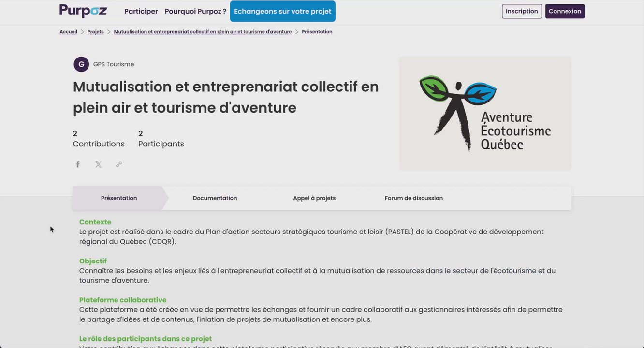Click the Purpoz logo

pyautogui.click(x=83, y=11)
